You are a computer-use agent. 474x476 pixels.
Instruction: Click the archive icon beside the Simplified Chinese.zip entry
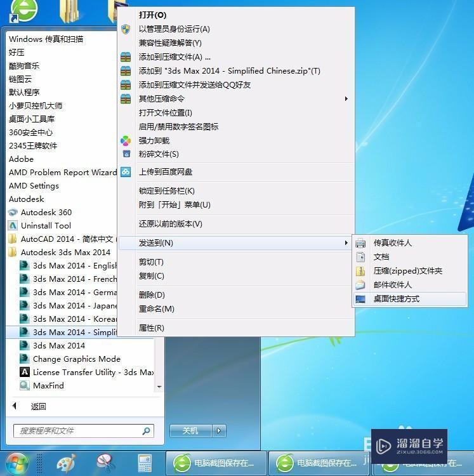(126, 70)
